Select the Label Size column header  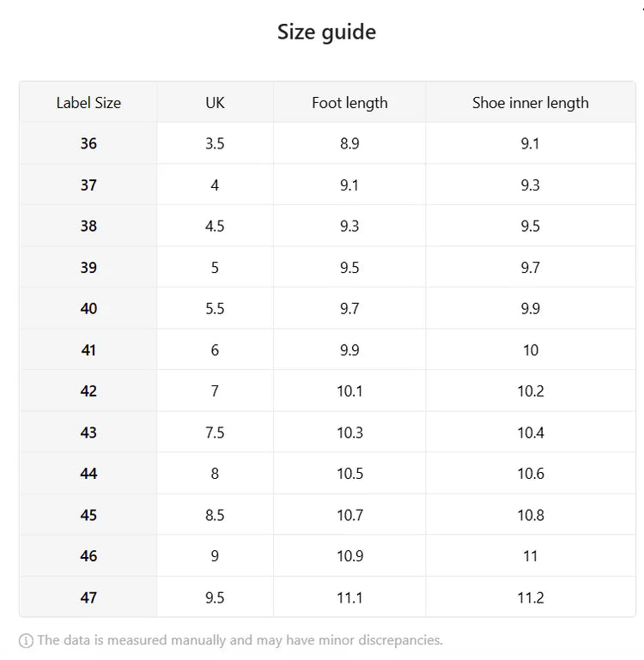(x=88, y=103)
